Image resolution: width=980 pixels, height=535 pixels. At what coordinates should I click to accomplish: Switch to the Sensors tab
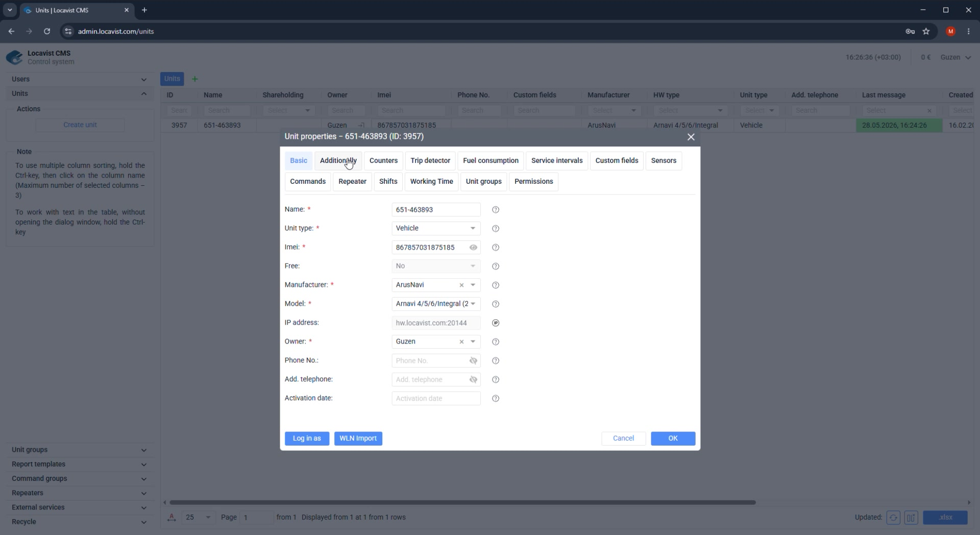point(664,161)
